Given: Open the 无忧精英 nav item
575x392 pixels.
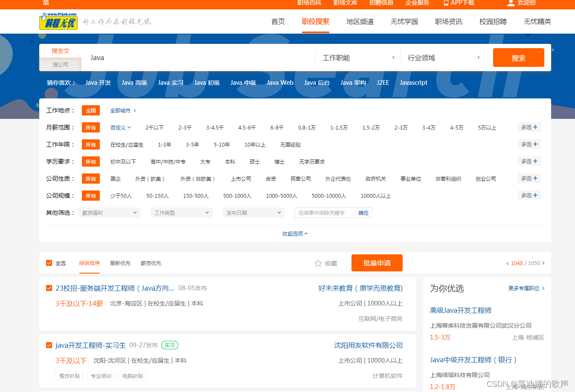Looking at the screenshot, I should (x=537, y=21).
